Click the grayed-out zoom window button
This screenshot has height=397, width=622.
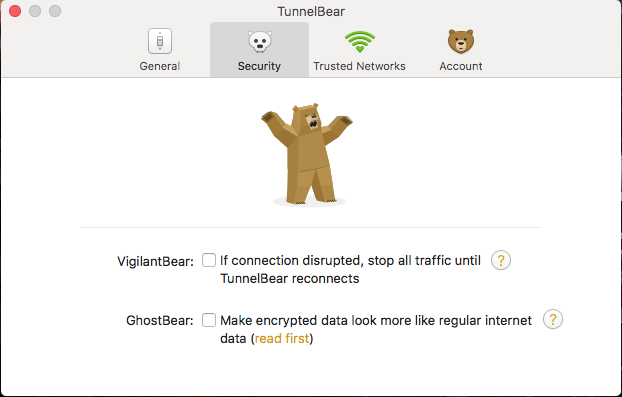[x=55, y=11]
